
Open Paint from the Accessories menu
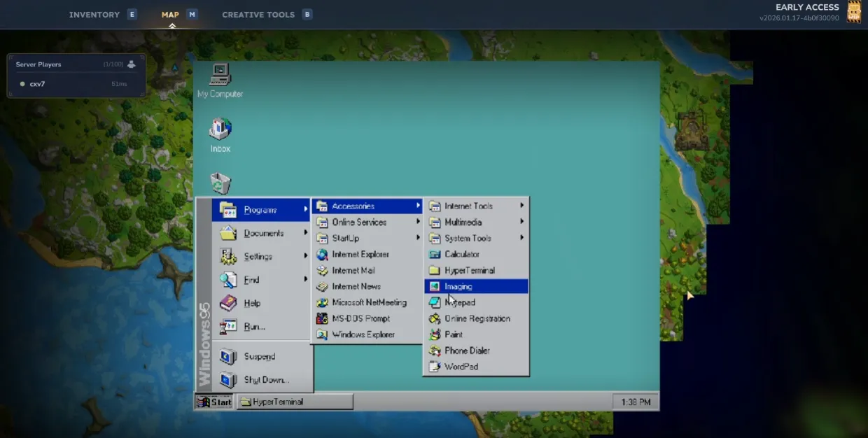pos(453,334)
